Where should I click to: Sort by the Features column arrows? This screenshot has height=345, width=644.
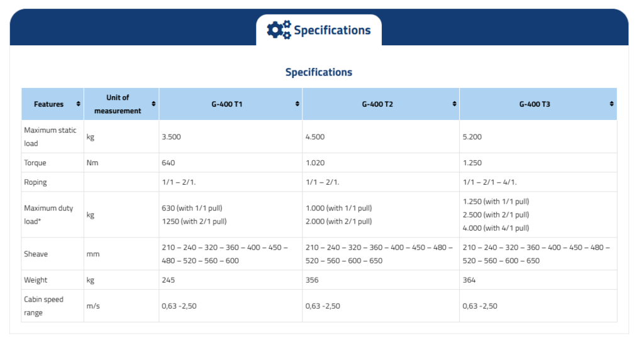click(x=79, y=104)
